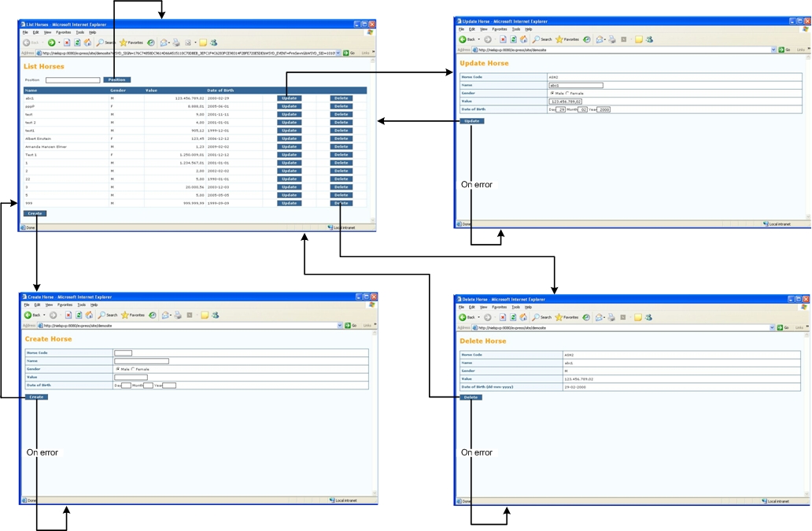
Task: Click the Print icon in List Horses window
Action: tap(176, 42)
